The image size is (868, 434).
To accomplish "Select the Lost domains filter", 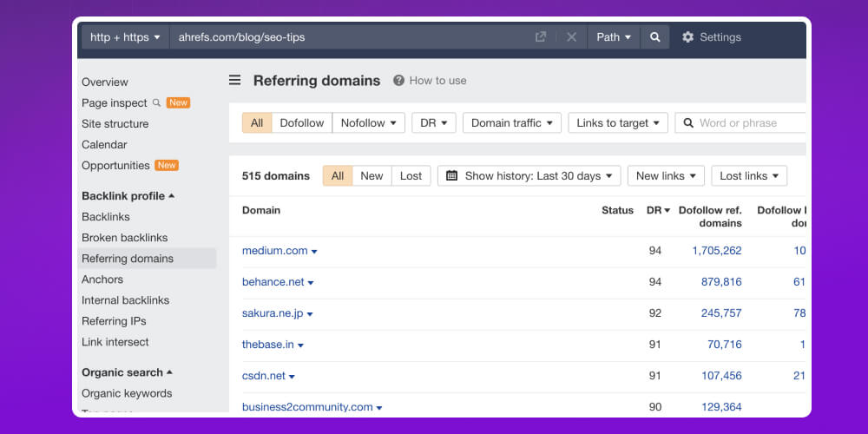I will point(411,176).
